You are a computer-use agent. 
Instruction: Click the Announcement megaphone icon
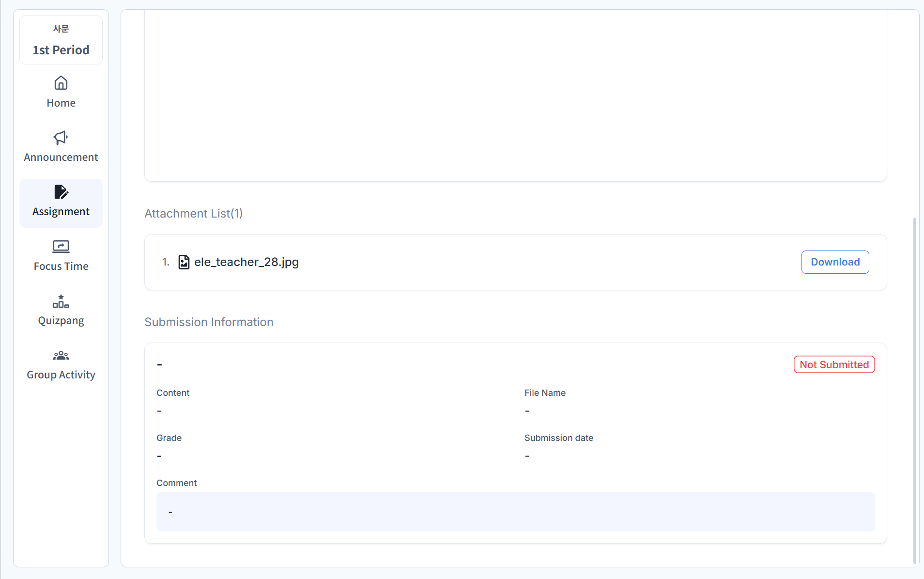click(61, 138)
